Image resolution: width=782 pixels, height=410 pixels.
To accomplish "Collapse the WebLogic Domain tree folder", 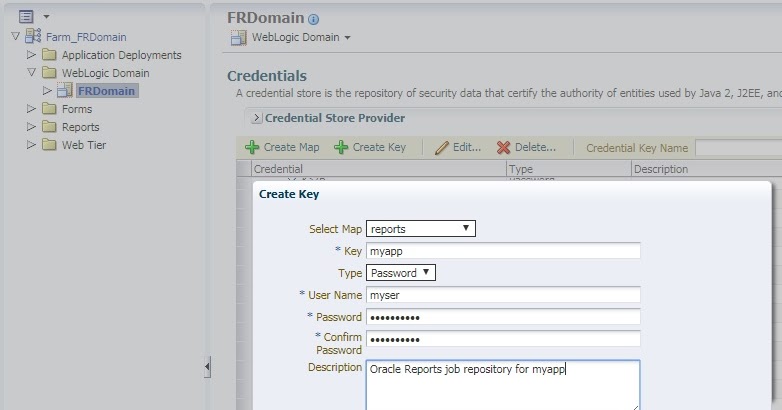I will [31, 72].
